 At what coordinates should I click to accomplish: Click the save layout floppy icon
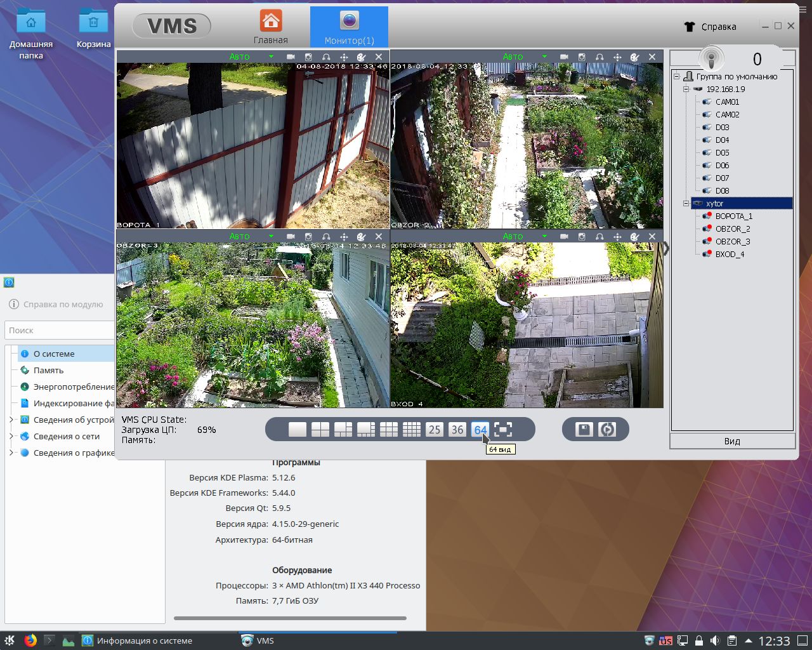(x=584, y=430)
